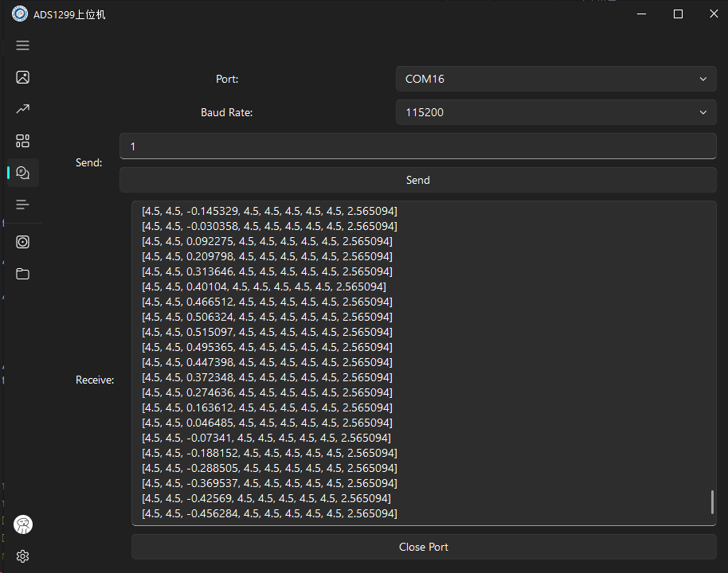Expand the Port COM16 dropdown
Screen dimensions: 728x573
click(556, 79)
